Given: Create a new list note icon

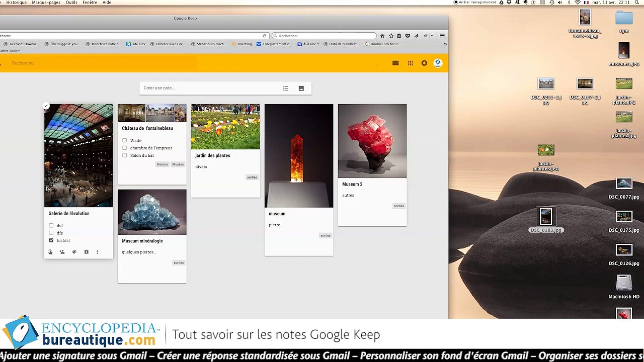Looking at the screenshot, I should (286, 88).
